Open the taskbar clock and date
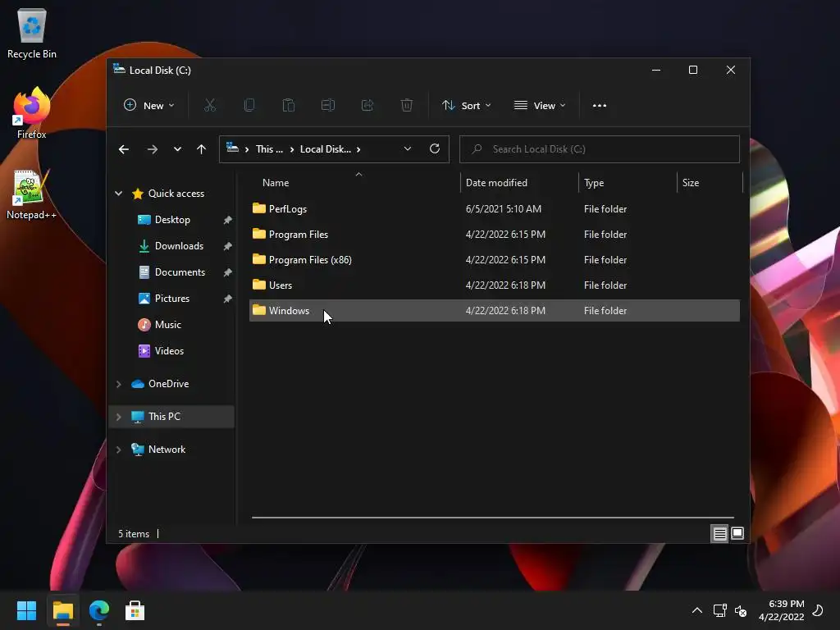The image size is (840, 630). (x=782, y=610)
